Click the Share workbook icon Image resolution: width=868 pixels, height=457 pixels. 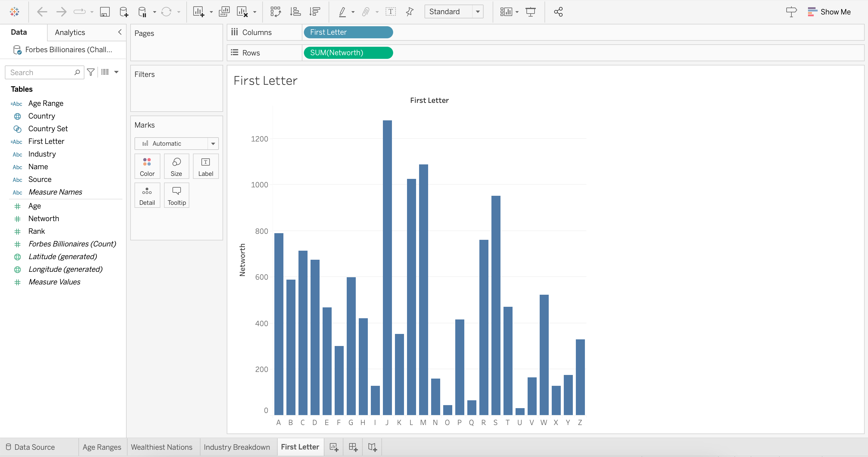pos(558,12)
